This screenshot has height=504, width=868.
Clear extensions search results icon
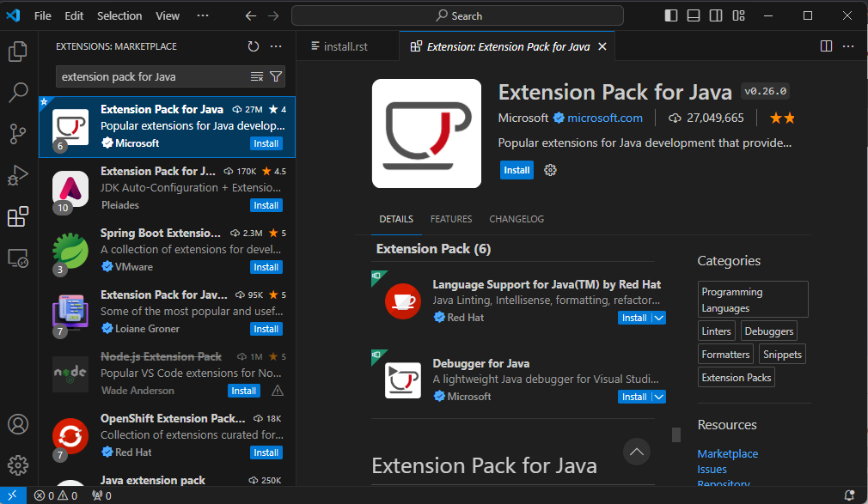[257, 76]
